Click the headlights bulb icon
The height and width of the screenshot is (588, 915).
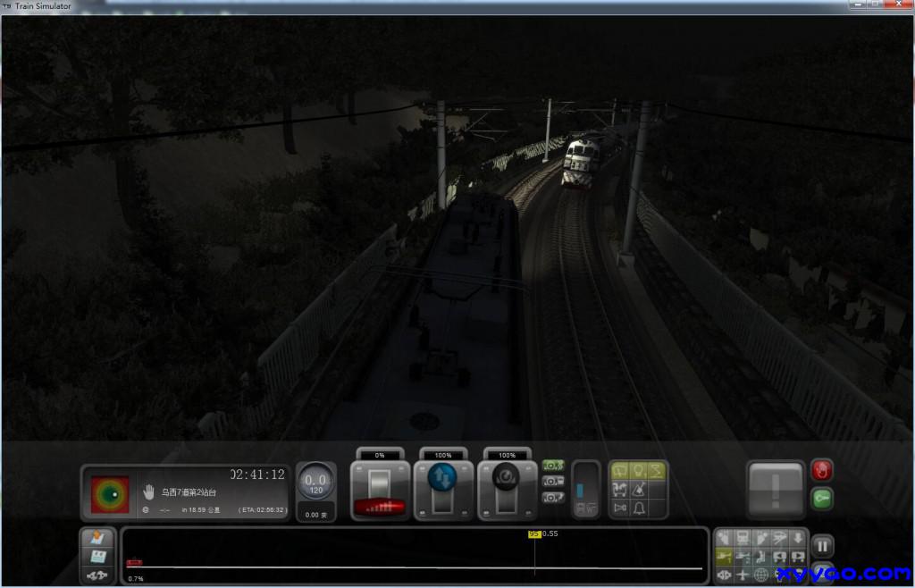(639, 470)
